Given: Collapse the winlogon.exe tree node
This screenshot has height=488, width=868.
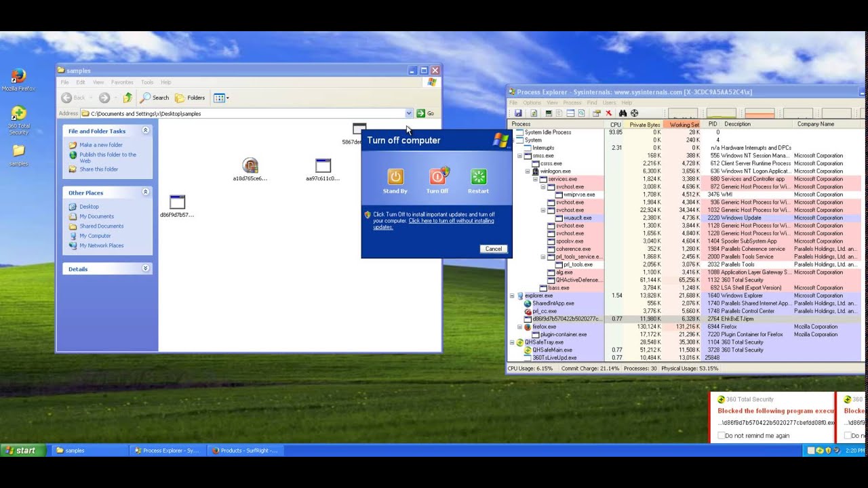Looking at the screenshot, I should [x=528, y=171].
